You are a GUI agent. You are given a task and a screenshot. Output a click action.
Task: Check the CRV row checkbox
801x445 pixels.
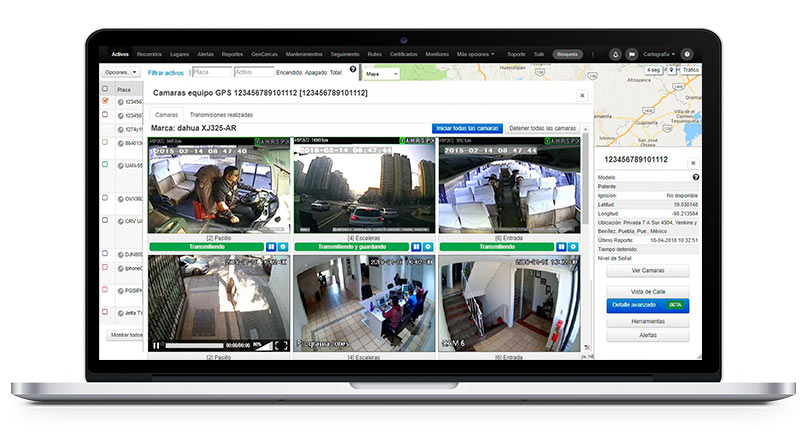pyautogui.click(x=105, y=220)
